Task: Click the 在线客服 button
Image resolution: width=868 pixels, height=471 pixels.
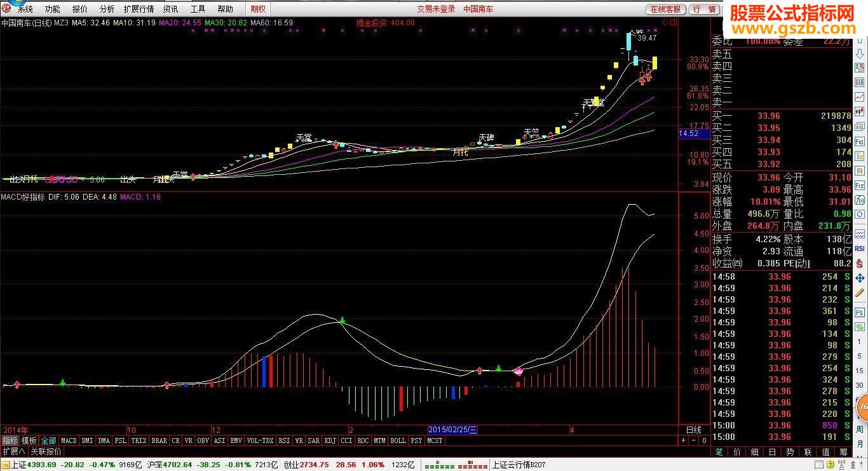Action: 665,9
